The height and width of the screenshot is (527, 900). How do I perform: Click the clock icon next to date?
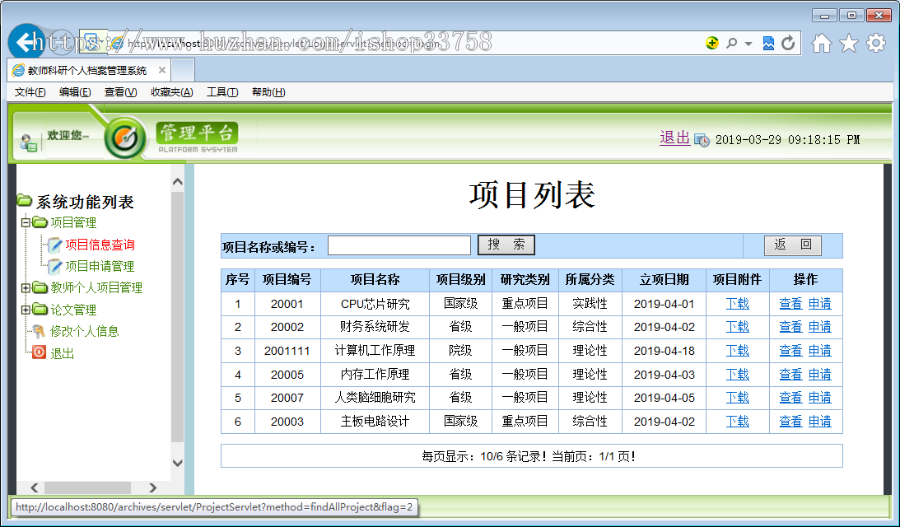pyautogui.click(x=701, y=140)
